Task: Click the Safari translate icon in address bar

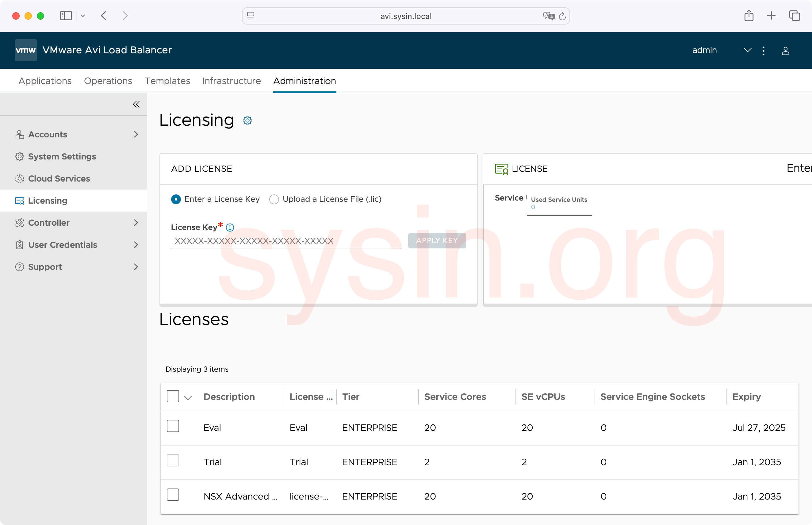Action: pos(549,16)
